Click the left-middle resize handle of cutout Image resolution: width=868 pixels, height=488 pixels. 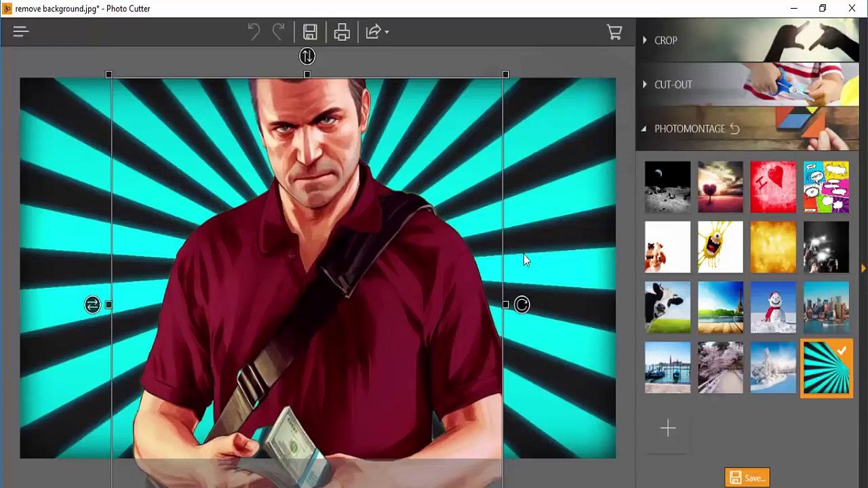point(109,305)
